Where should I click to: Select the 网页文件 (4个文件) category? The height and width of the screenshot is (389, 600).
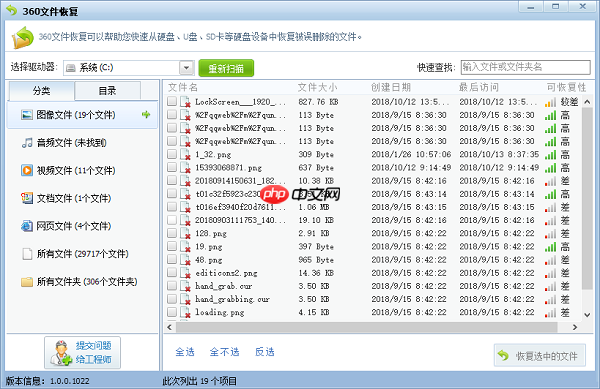[82, 226]
